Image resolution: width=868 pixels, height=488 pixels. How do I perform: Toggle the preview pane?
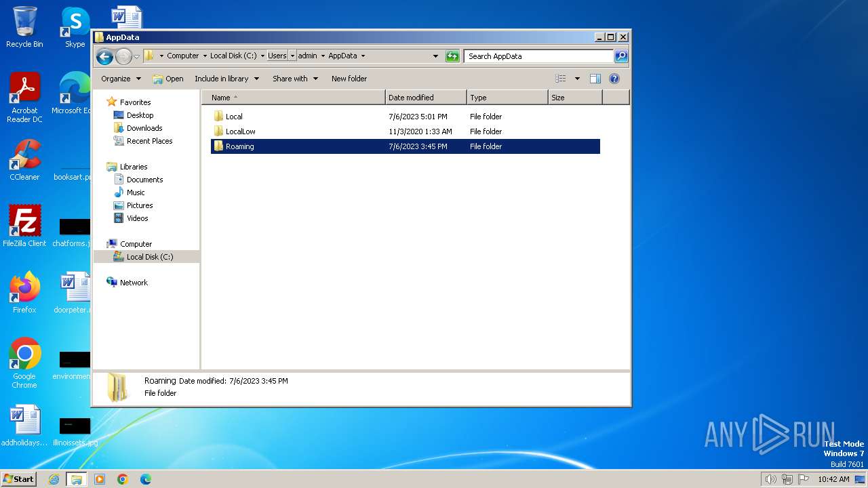coord(595,79)
